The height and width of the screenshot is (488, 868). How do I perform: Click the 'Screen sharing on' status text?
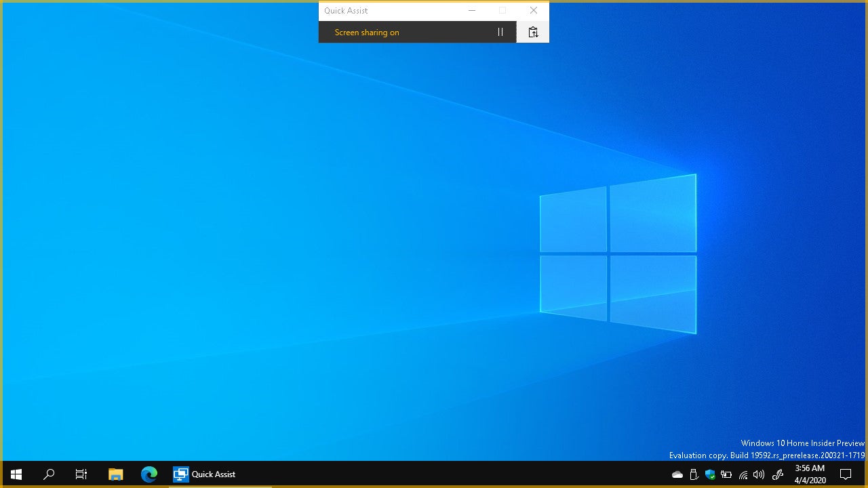pyautogui.click(x=367, y=33)
